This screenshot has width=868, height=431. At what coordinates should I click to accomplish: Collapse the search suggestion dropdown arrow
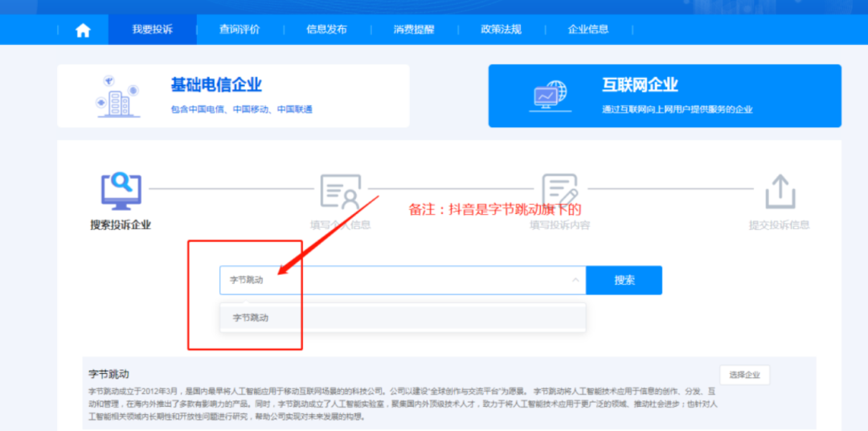coord(575,281)
